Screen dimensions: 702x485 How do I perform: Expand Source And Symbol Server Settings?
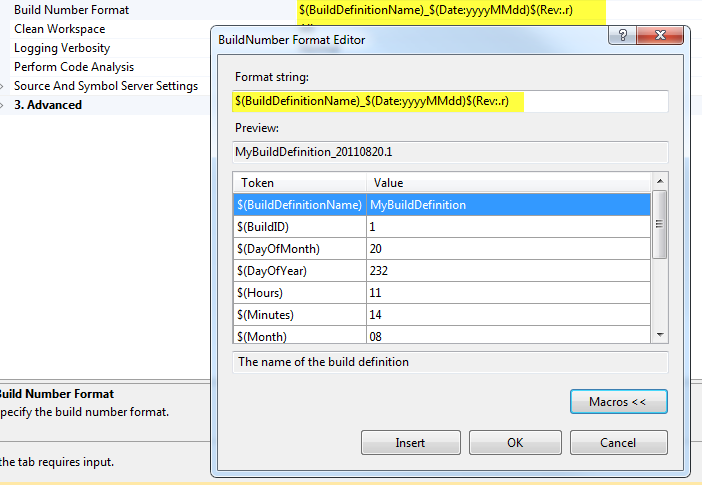(x=3, y=86)
